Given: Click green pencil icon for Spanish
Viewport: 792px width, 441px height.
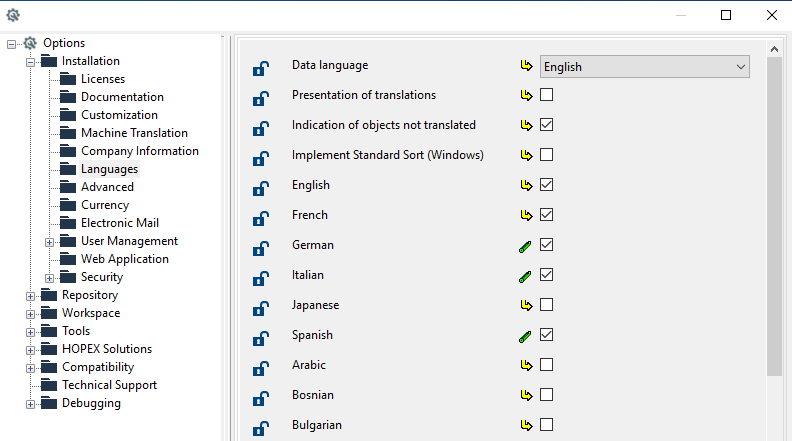Looking at the screenshot, I should pyautogui.click(x=525, y=336).
